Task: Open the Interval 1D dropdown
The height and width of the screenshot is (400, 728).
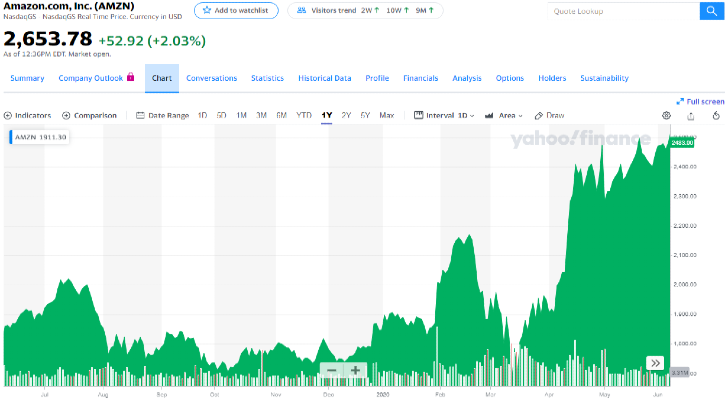Action: 445,116
